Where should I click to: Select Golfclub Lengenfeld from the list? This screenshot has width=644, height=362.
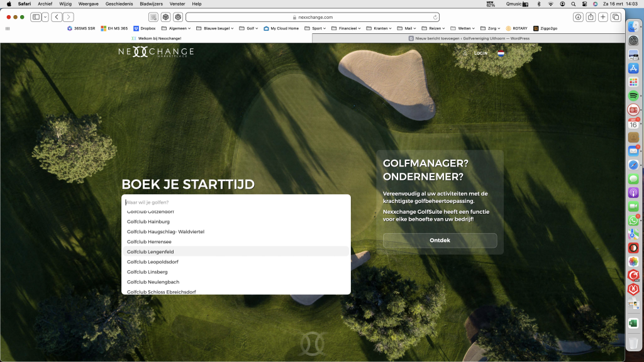tap(150, 252)
